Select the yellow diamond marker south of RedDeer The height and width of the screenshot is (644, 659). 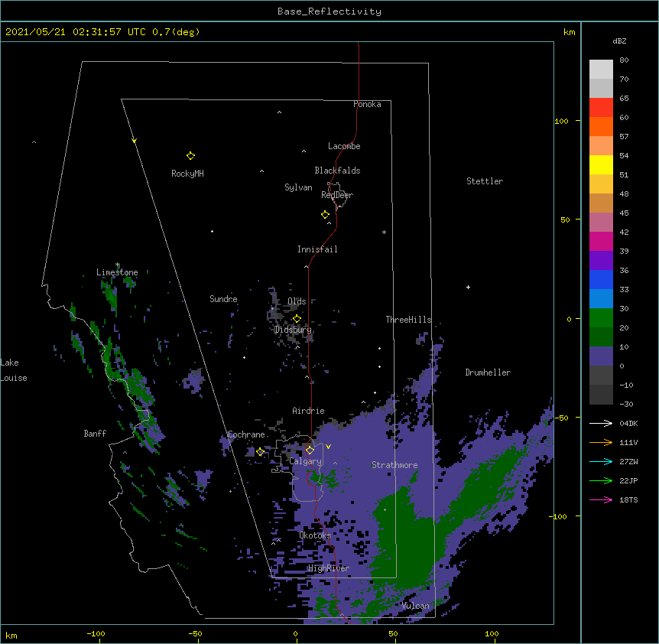tap(325, 215)
